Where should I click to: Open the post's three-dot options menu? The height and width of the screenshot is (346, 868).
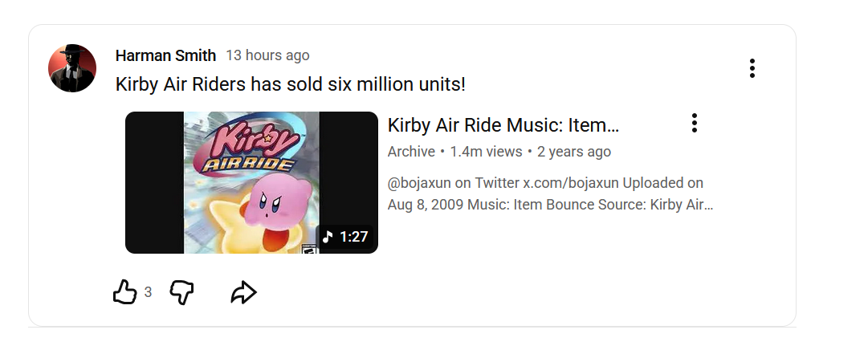click(752, 68)
